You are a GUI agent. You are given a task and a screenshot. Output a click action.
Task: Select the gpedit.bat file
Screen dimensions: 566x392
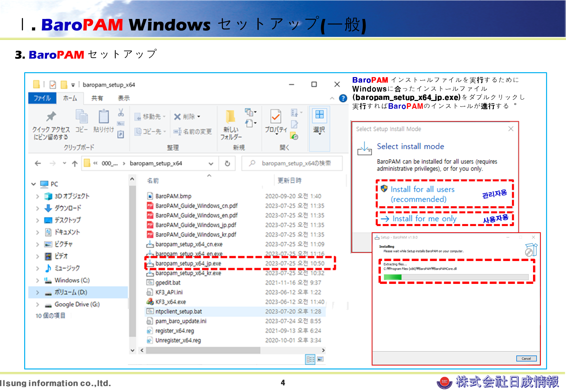pos(164,283)
